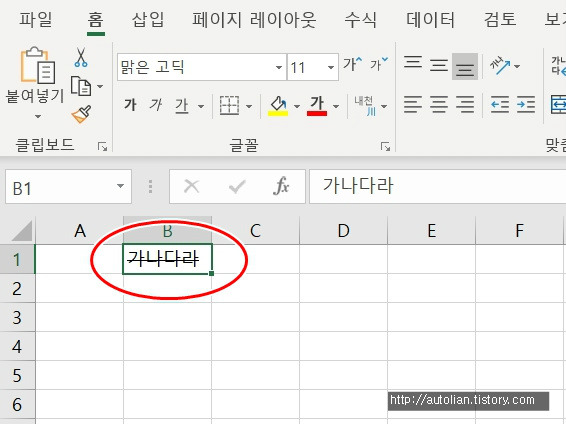Select the 홈 ribbon tab
Image resolution: width=566 pixels, height=424 pixels.
96,19
